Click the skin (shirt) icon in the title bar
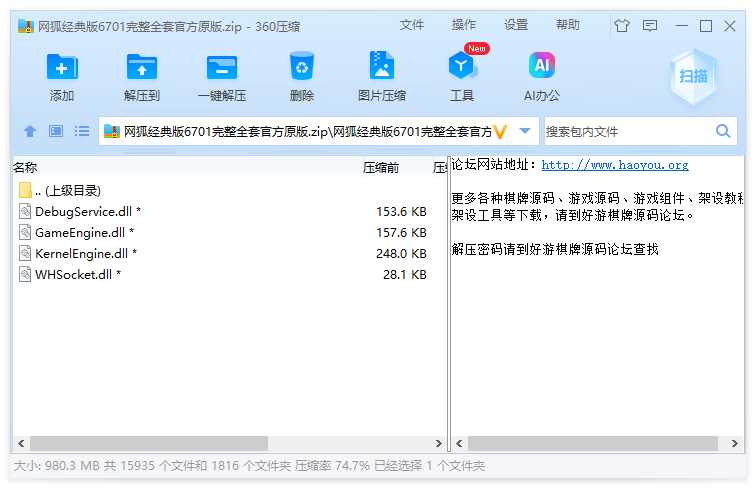The height and width of the screenshot is (488, 756). point(622,25)
